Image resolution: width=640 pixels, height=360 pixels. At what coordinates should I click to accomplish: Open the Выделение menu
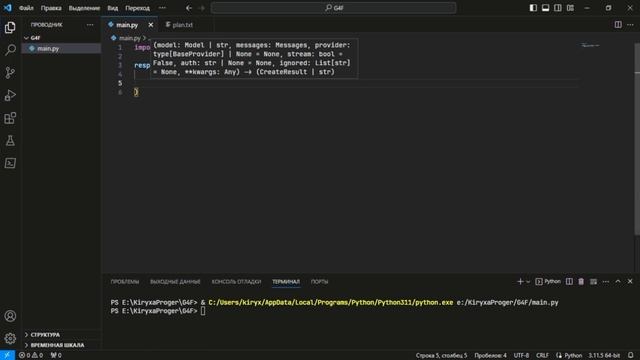tap(84, 8)
